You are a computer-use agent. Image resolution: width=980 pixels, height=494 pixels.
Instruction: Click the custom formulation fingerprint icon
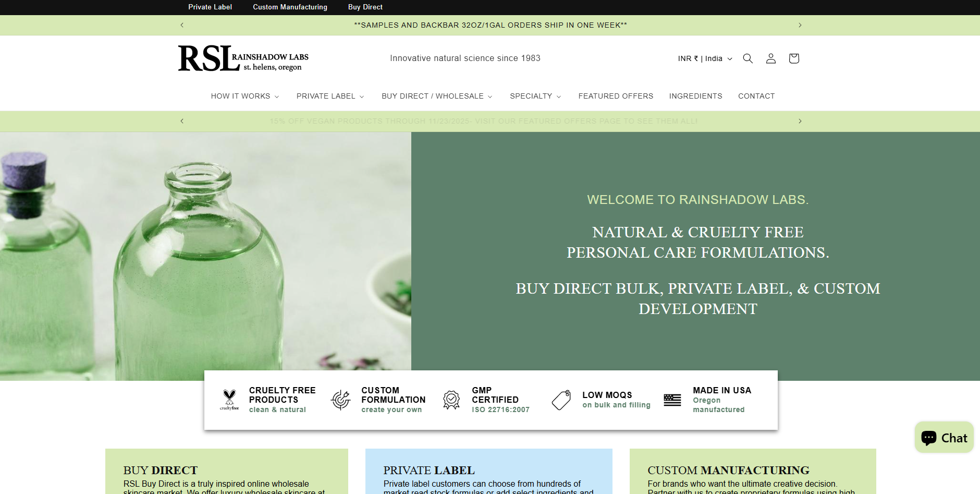[x=340, y=399]
